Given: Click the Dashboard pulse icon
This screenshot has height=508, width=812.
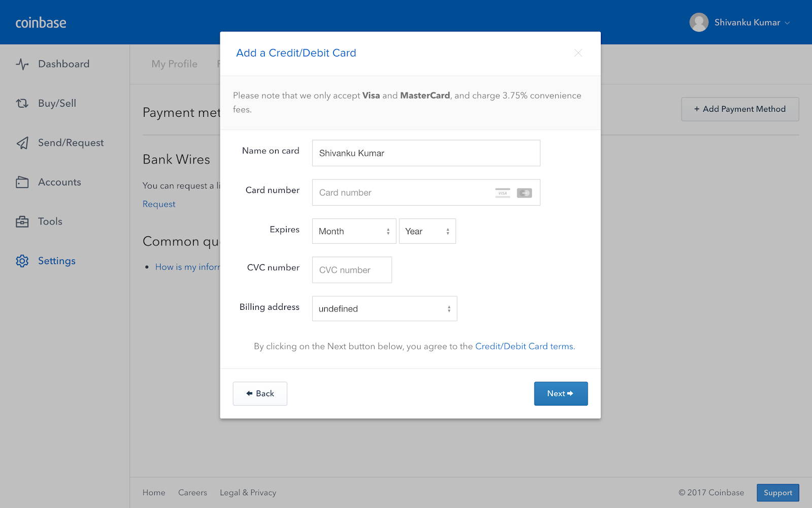Looking at the screenshot, I should (x=22, y=64).
